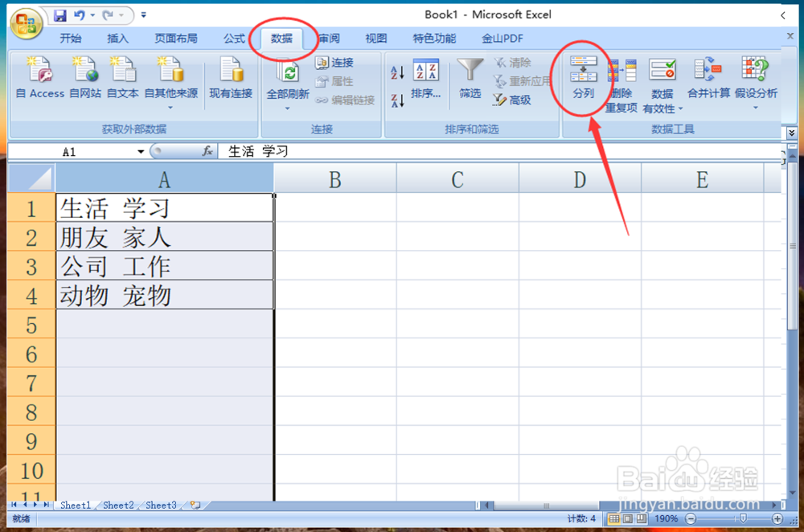
Task: Select column B header
Action: tap(334, 179)
